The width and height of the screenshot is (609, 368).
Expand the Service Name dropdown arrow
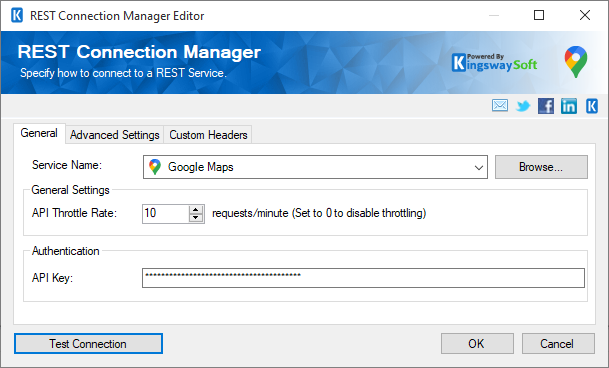[478, 167]
